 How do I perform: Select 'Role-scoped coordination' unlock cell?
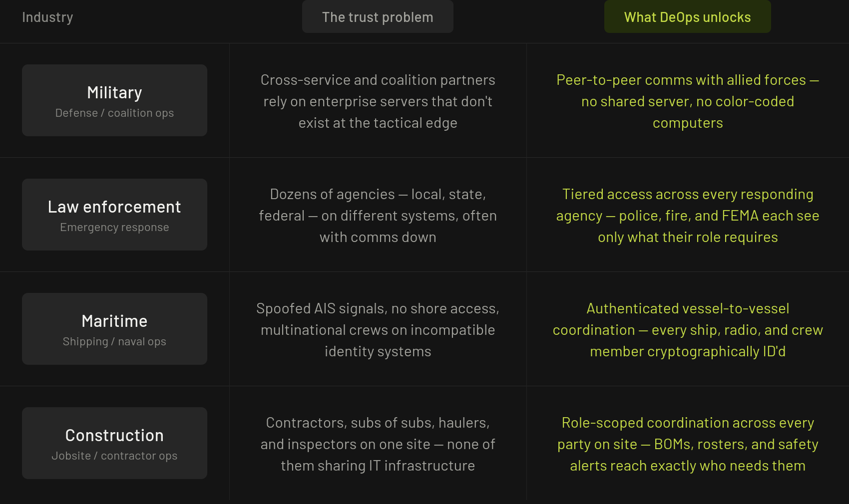point(688,444)
